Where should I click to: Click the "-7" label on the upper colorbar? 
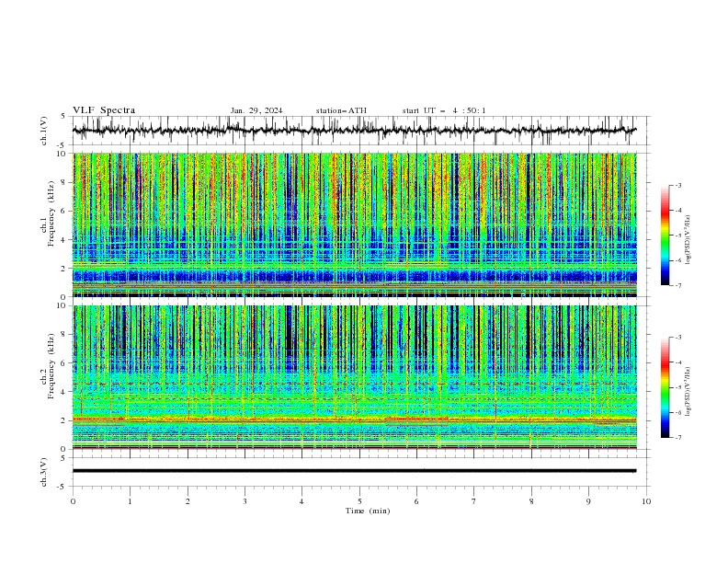pyautogui.click(x=678, y=285)
